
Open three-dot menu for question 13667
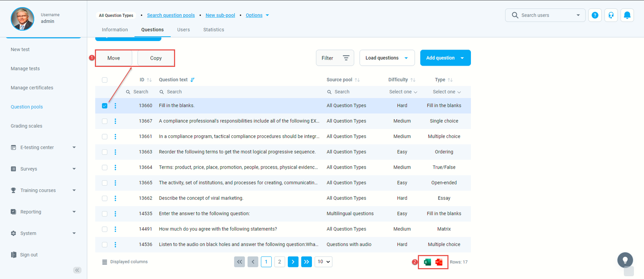[115, 121]
